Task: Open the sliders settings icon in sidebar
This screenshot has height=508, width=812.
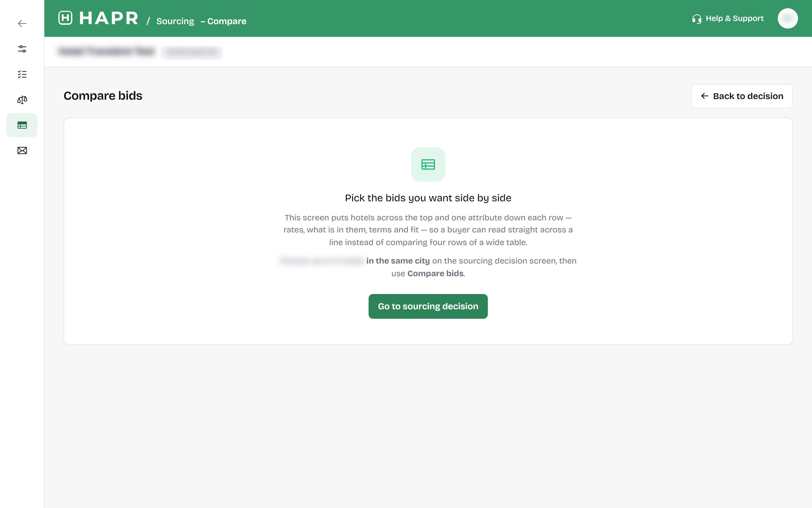Action: coord(22,49)
